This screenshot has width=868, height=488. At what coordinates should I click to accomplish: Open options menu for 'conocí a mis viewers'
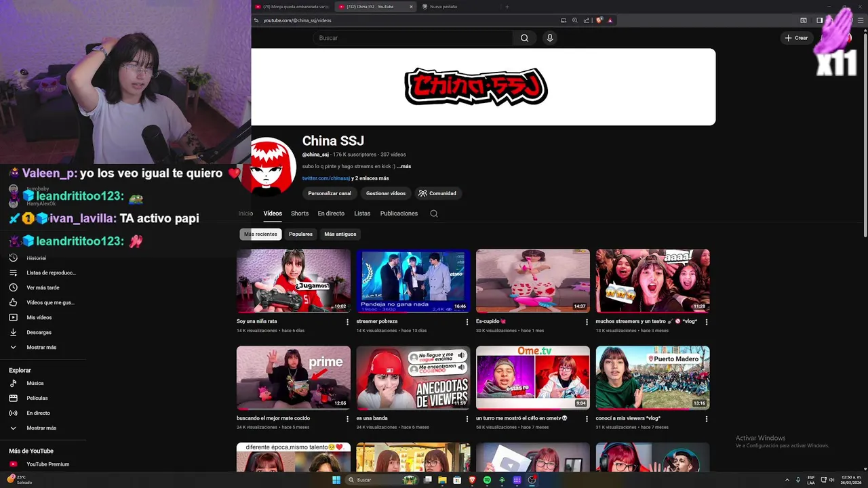pyautogui.click(x=706, y=419)
